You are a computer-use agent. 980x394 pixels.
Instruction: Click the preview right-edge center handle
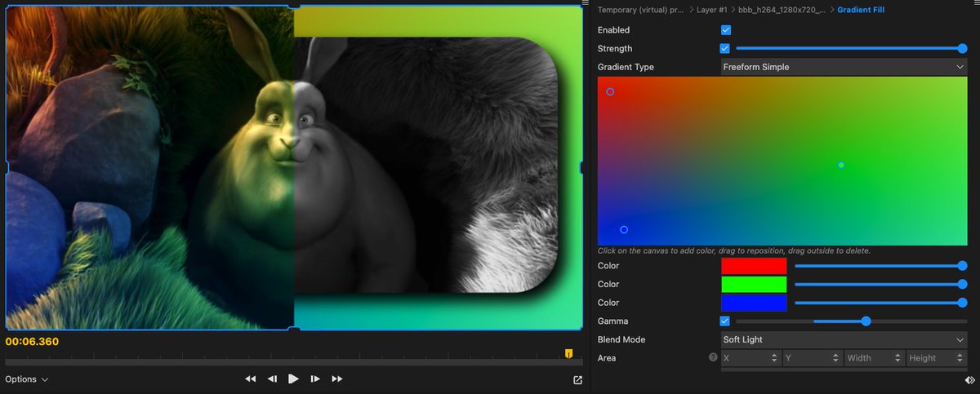[582, 167]
